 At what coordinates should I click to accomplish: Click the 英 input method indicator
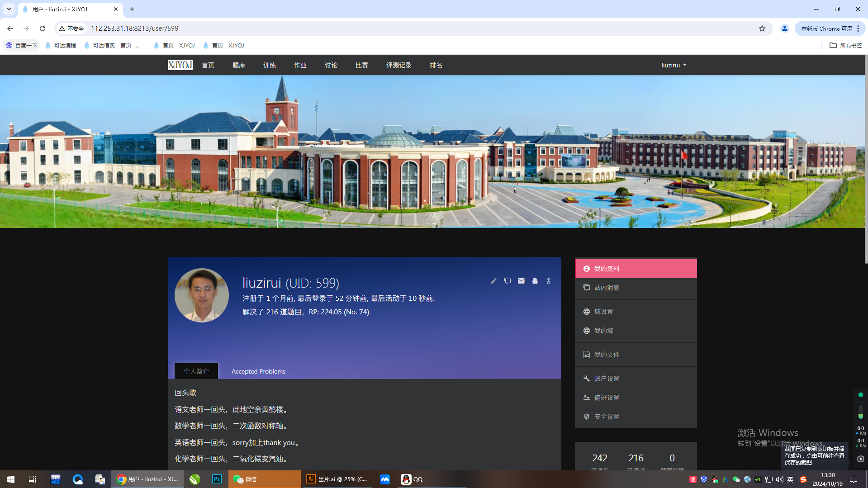[791, 479]
